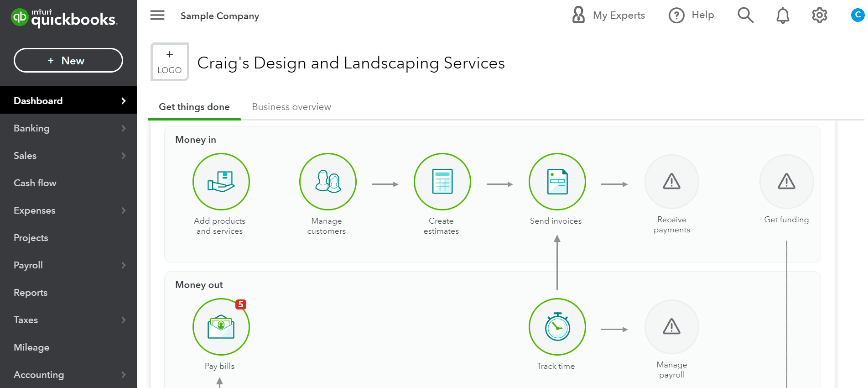Screen dimensions: 868x388
Task: Open Reports in sidebar
Action: [68, 293]
